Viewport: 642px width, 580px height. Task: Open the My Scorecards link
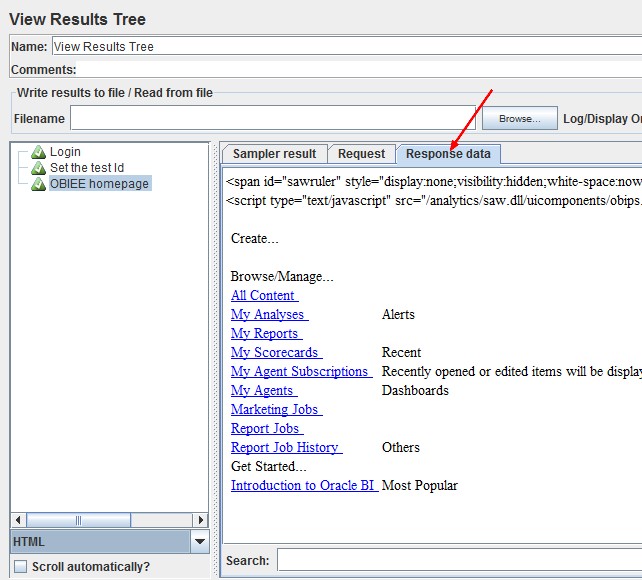[x=276, y=352]
